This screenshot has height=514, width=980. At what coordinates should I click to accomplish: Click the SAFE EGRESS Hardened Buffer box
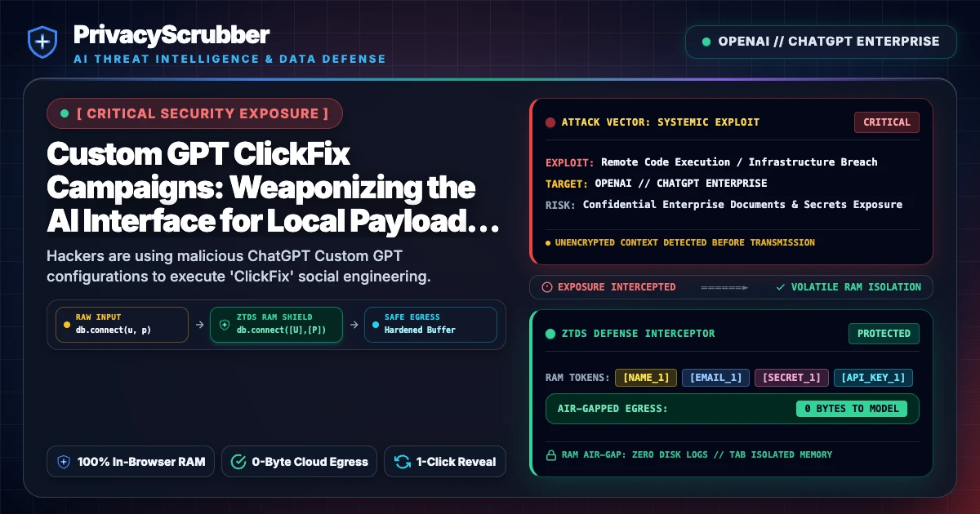tap(430, 324)
